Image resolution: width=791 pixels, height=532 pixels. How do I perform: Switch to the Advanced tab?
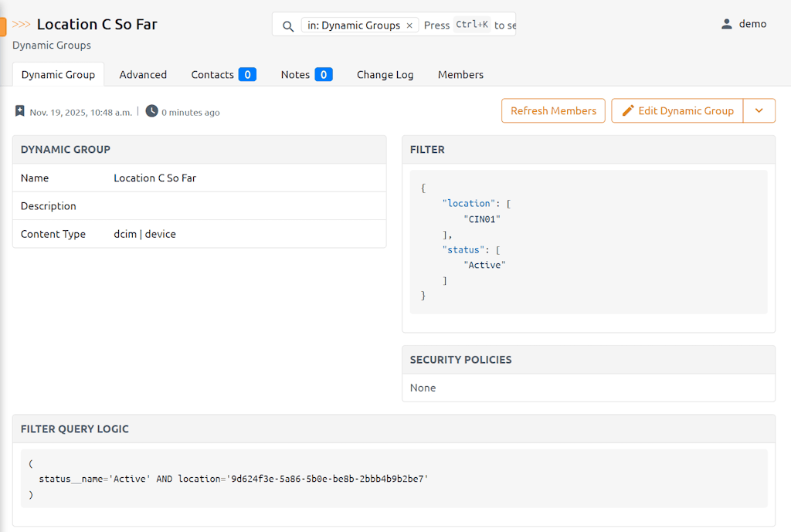tap(143, 75)
